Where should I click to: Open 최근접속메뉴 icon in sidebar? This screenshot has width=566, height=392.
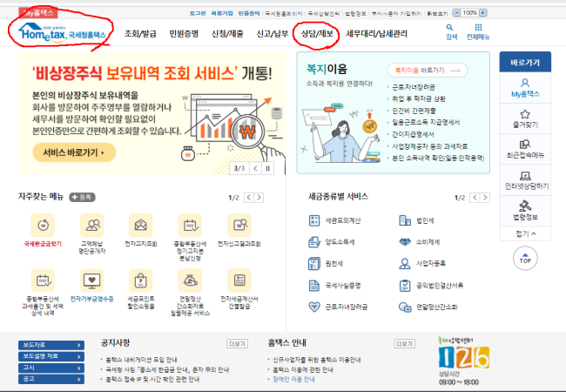(525, 145)
